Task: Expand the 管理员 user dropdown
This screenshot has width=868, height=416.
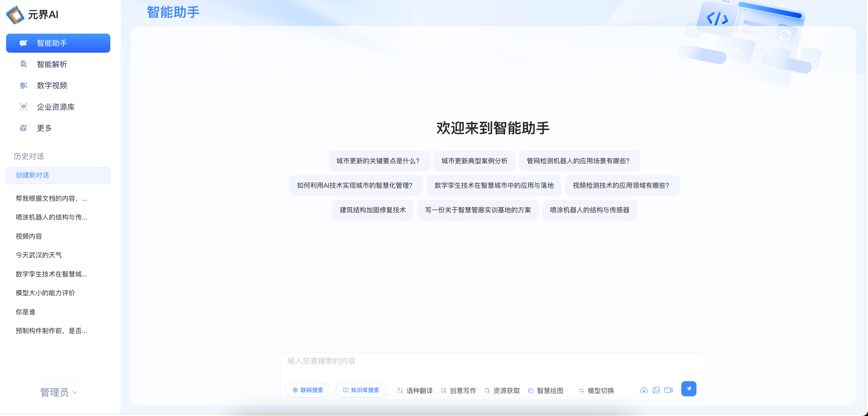Action: tap(58, 392)
